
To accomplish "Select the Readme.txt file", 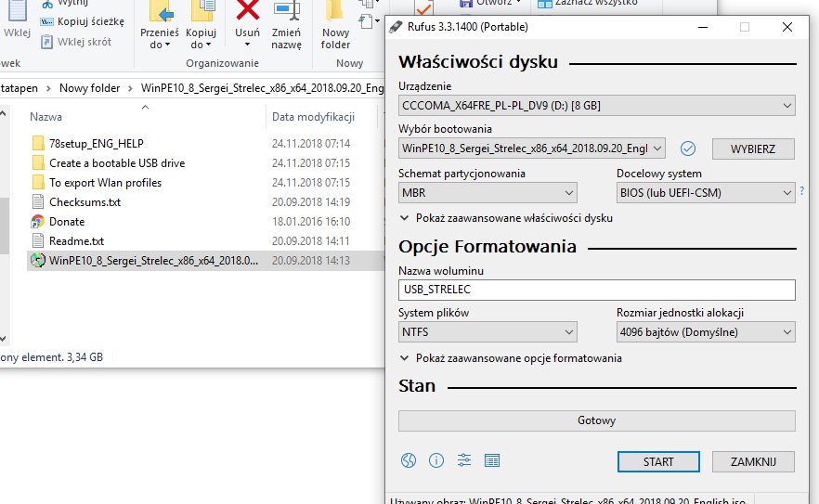I will pyautogui.click(x=76, y=241).
